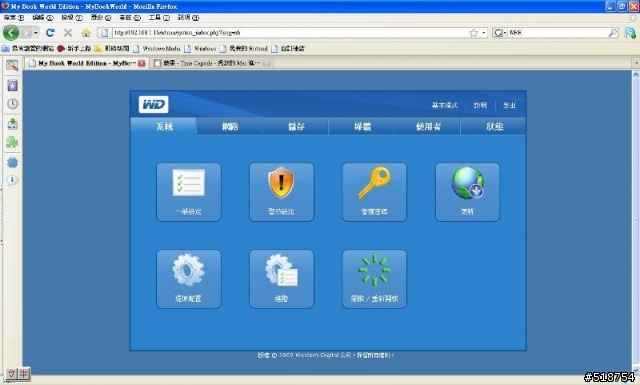Open the 歷史 (History) menu
This screenshot has width=640, height=385.
[101, 18]
